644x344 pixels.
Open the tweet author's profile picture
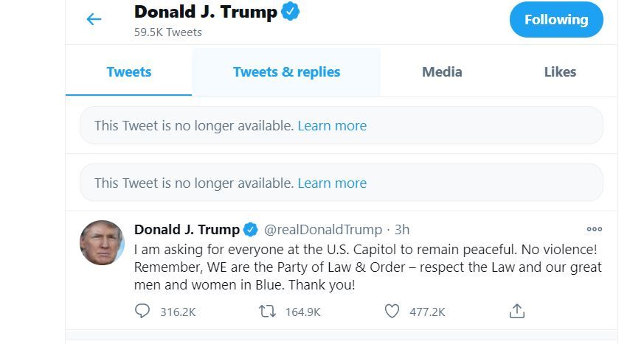[102, 242]
